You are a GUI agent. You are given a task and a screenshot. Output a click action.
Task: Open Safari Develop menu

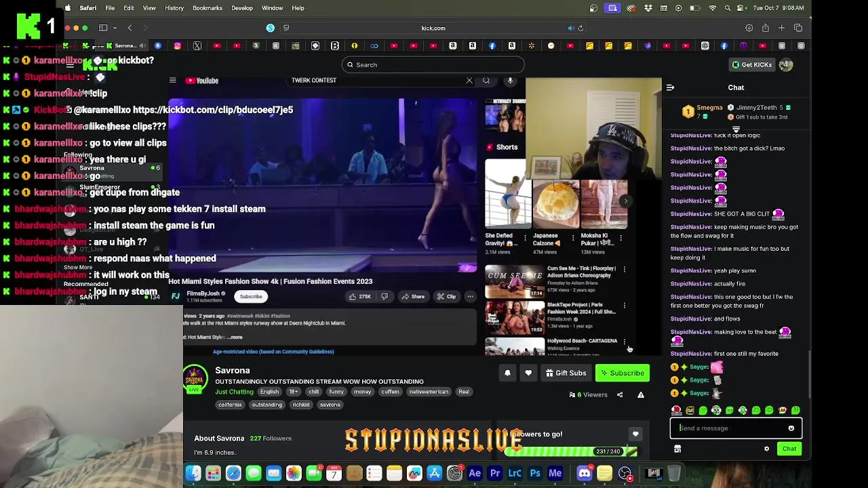242,8
